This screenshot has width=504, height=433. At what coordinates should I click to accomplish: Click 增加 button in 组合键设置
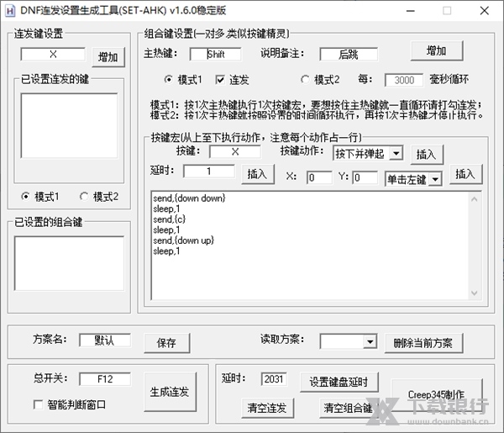tap(437, 50)
